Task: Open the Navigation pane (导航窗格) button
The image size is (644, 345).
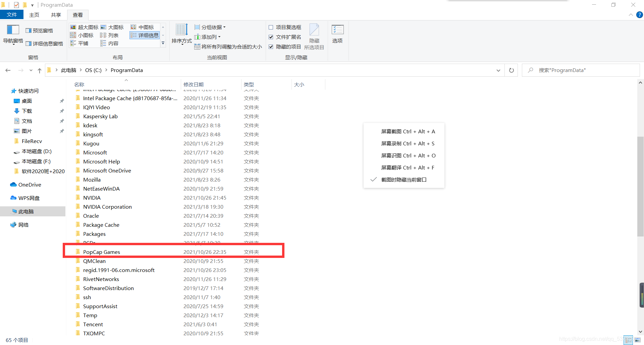Action: click(x=13, y=34)
